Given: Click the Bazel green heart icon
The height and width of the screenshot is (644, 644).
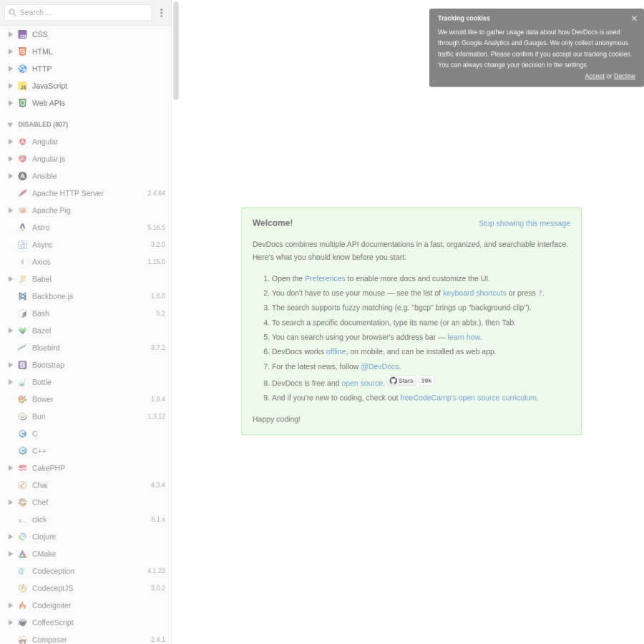Looking at the screenshot, I should pyautogui.click(x=23, y=331).
